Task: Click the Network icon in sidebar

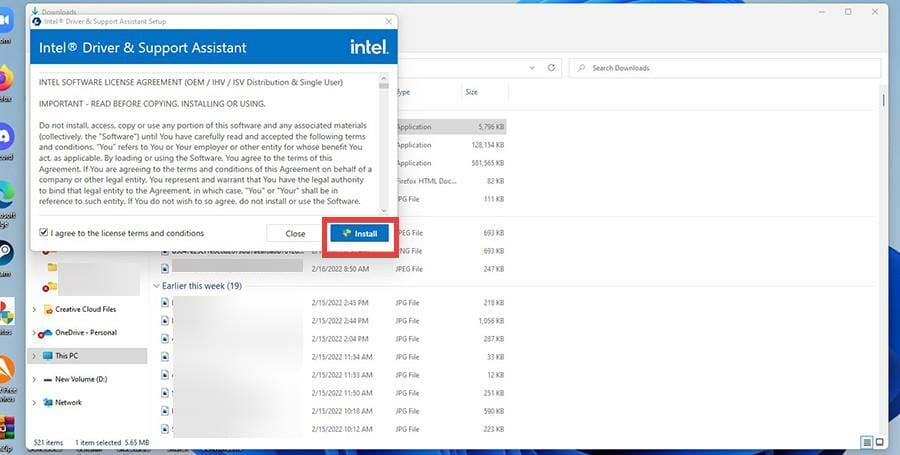Action: (x=48, y=403)
